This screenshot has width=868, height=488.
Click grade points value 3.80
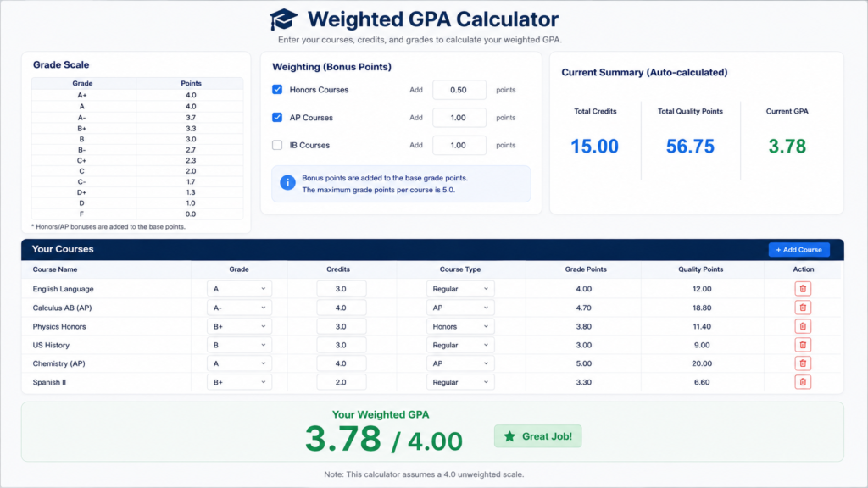point(583,326)
